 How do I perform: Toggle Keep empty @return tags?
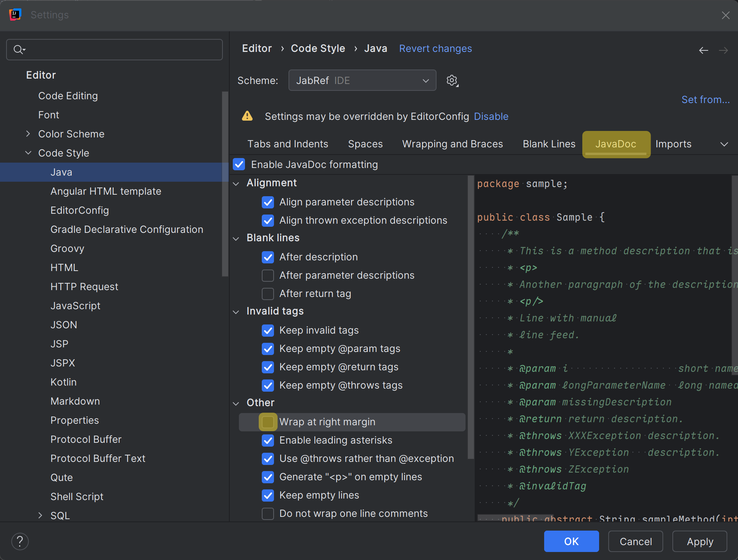(x=268, y=367)
